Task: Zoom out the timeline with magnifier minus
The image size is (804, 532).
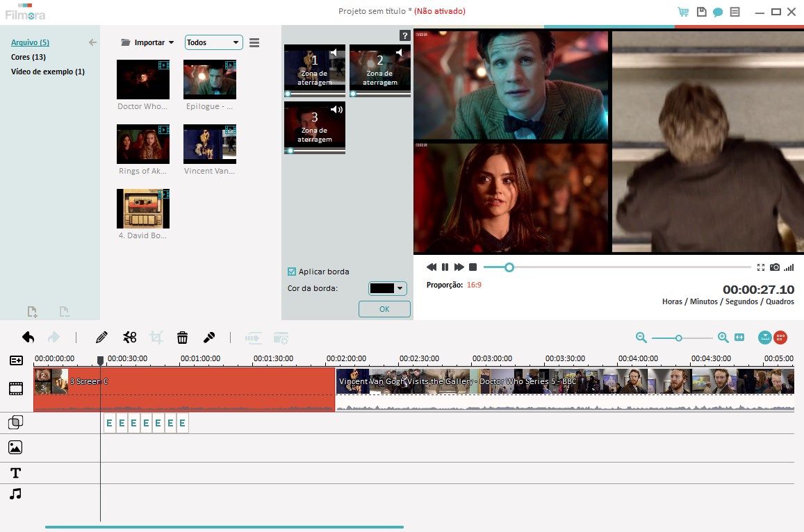Action: click(641, 338)
